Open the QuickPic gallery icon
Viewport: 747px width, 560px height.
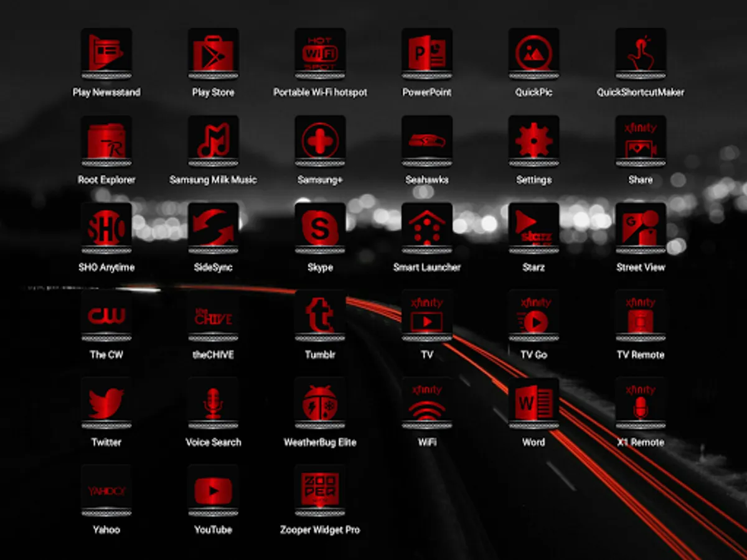(533, 54)
